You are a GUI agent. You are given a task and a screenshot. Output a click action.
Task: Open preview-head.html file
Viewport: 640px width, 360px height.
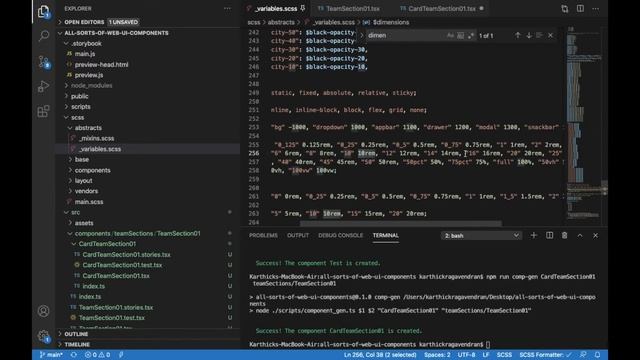pos(101,64)
